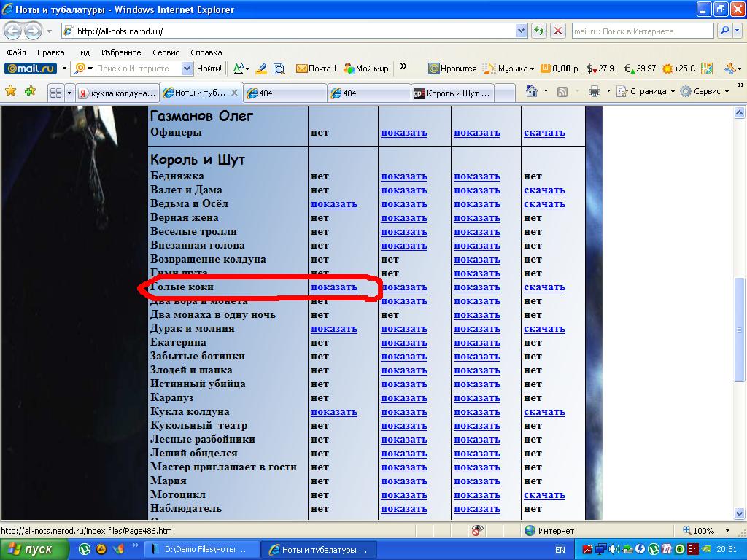Click the scrollbar up arrow
The height and width of the screenshot is (560, 747).
click(x=740, y=113)
